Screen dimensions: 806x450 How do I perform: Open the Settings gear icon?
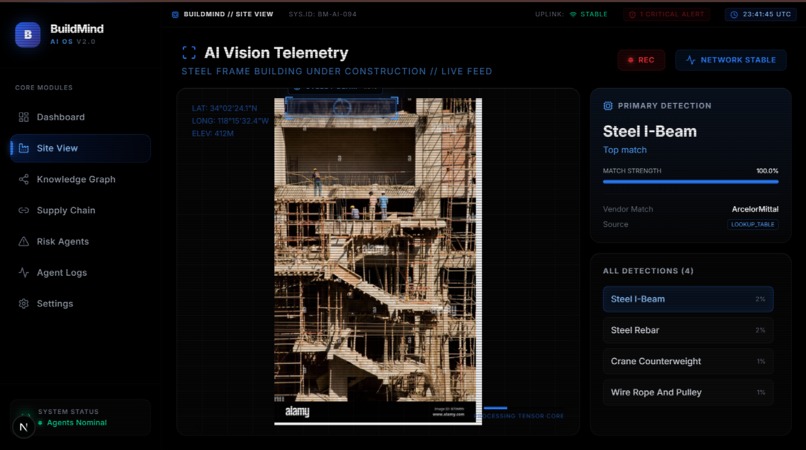(24, 303)
